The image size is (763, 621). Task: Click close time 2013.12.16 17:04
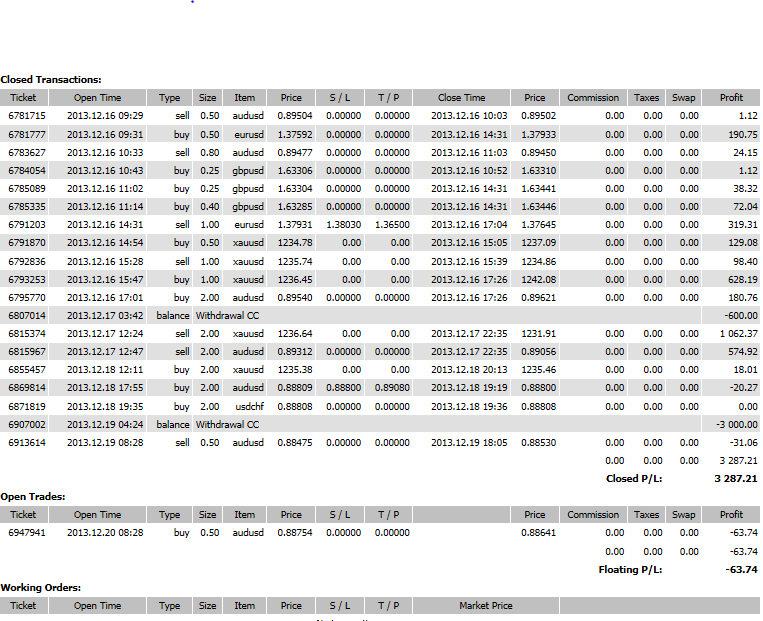pos(469,224)
